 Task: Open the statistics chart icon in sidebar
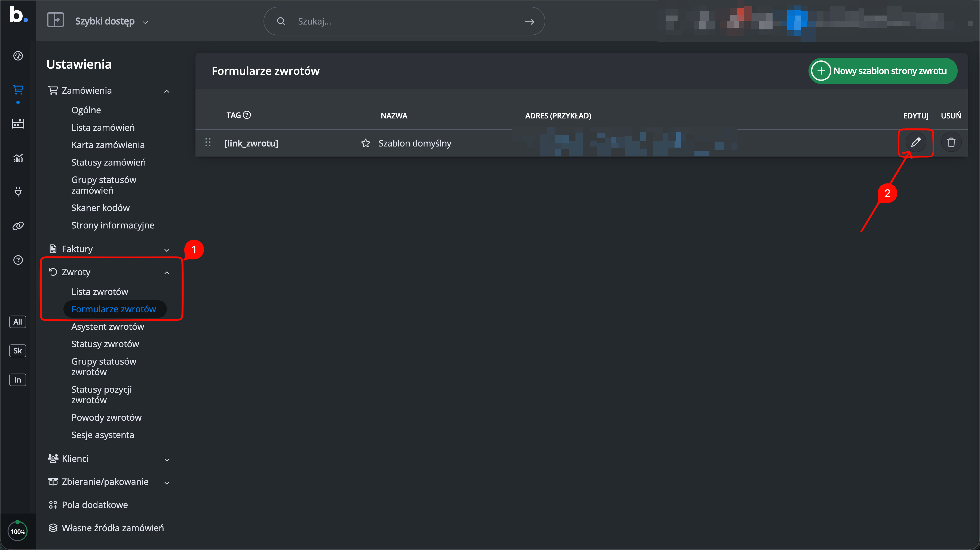pyautogui.click(x=18, y=158)
